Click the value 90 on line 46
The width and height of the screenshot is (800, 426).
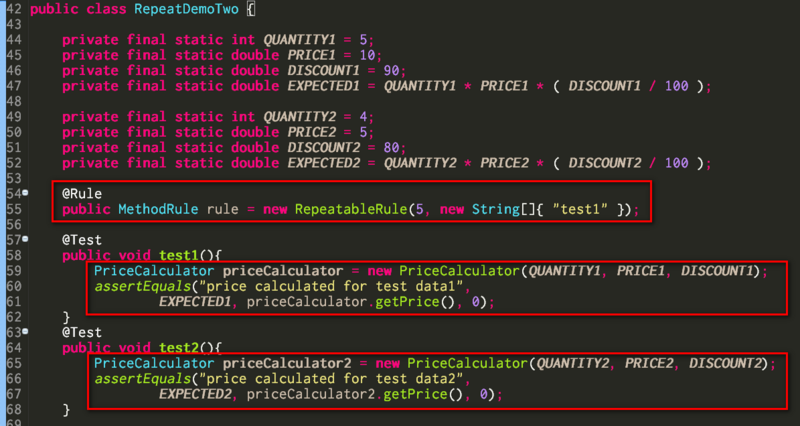(x=392, y=70)
